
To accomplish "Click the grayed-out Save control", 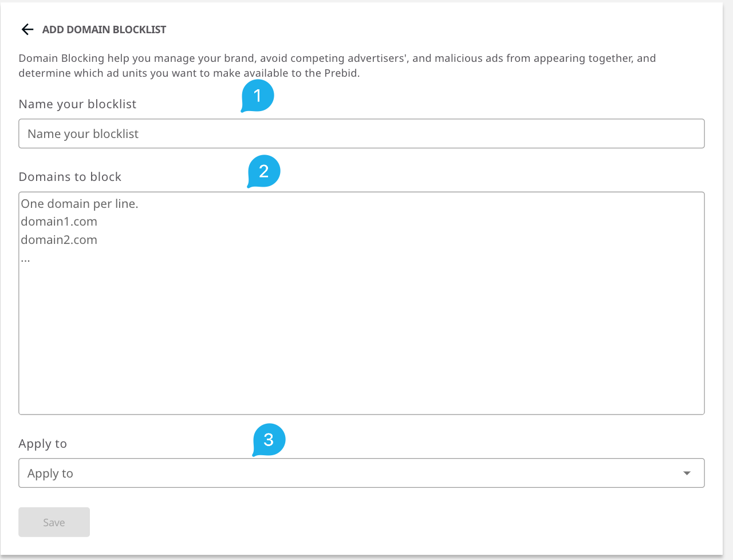I will 54,522.
